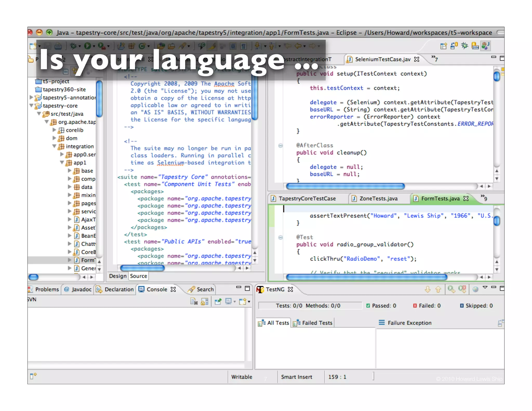Collapse the integration package node
Viewport: 532px width, 411px height.
(54, 146)
